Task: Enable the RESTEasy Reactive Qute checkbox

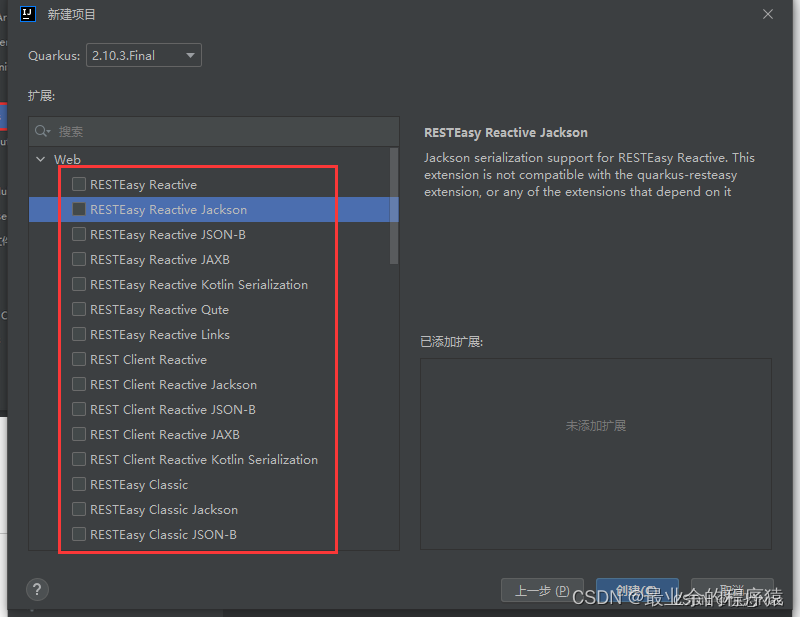Action: [79, 309]
